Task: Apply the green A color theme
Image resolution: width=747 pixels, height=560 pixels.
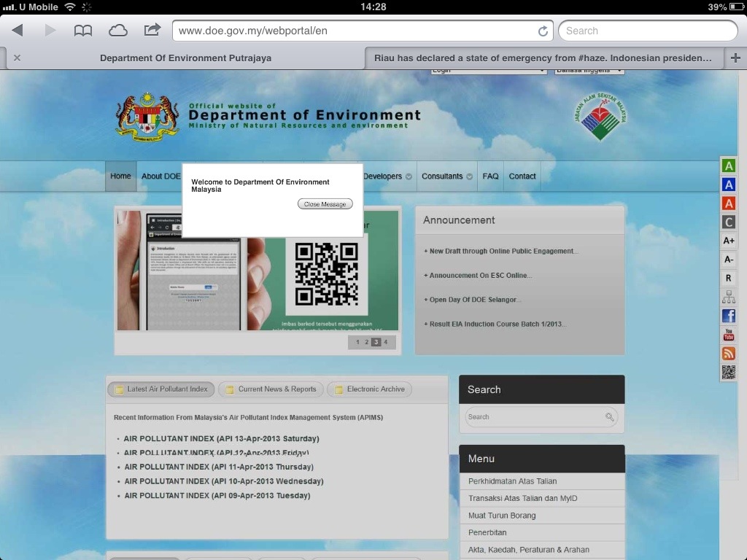Action: (x=728, y=166)
